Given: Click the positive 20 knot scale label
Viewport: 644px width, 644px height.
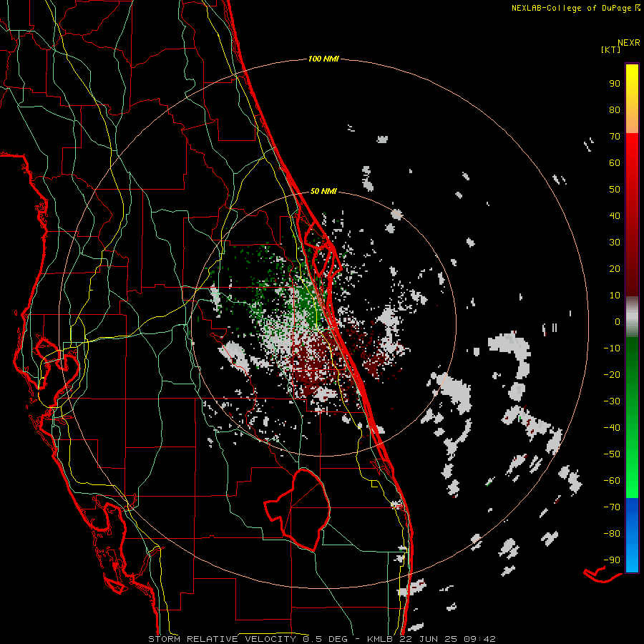Looking at the screenshot, I should point(615,268).
